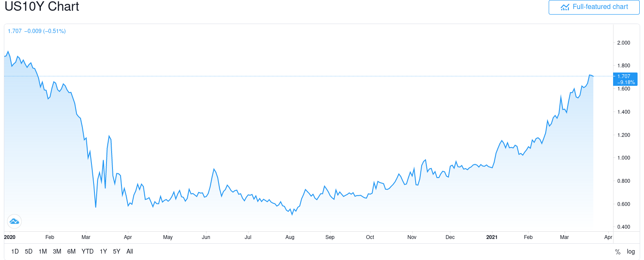
Task: Click the Nov label on time axis
Action: click(x=412, y=237)
